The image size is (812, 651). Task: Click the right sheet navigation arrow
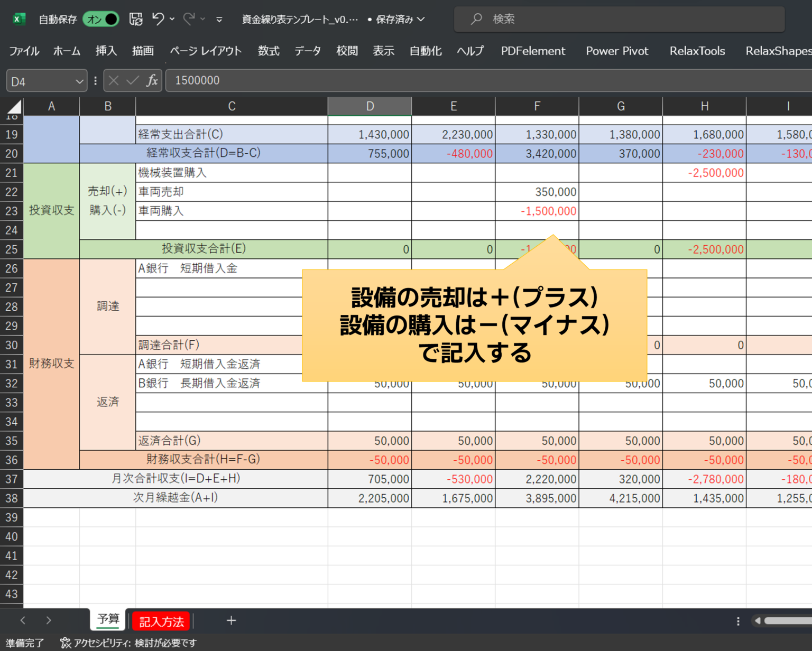(x=48, y=620)
